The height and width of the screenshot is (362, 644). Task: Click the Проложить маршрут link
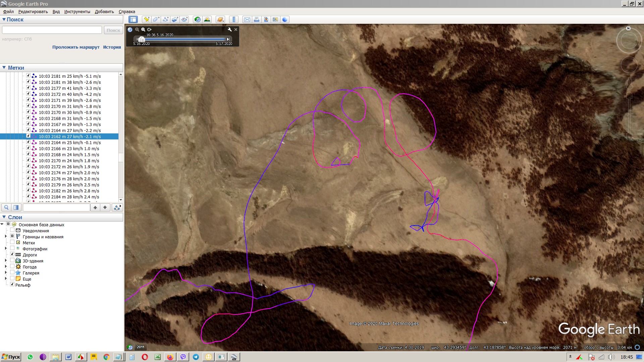(76, 47)
